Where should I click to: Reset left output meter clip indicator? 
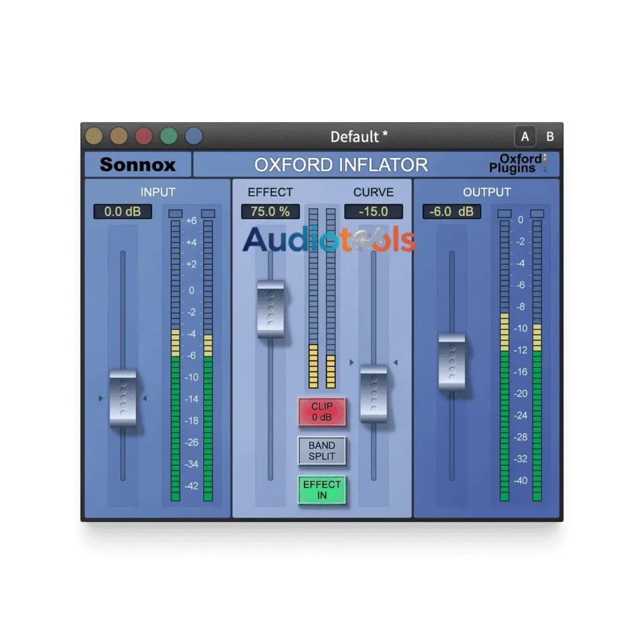pyautogui.click(x=504, y=214)
